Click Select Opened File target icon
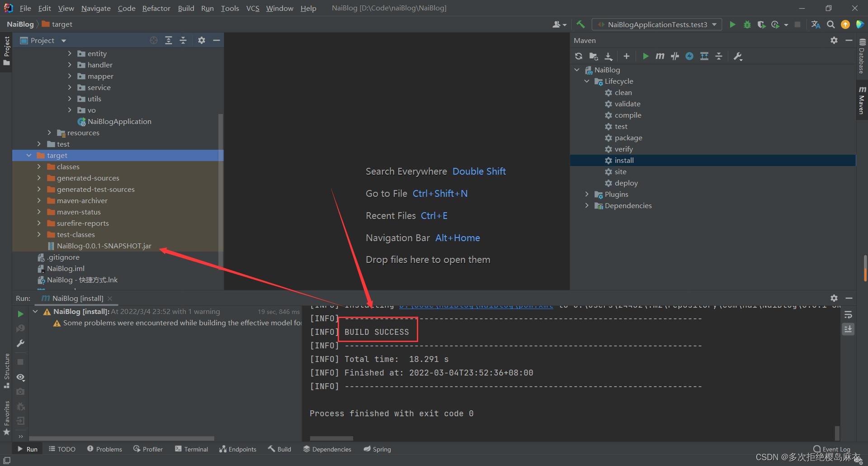Image resolution: width=868 pixels, height=466 pixels. tap(154, 40)
